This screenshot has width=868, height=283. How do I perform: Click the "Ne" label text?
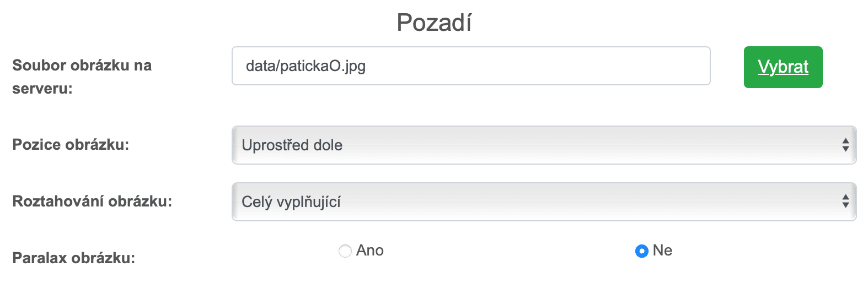click(x=662, y=251)
